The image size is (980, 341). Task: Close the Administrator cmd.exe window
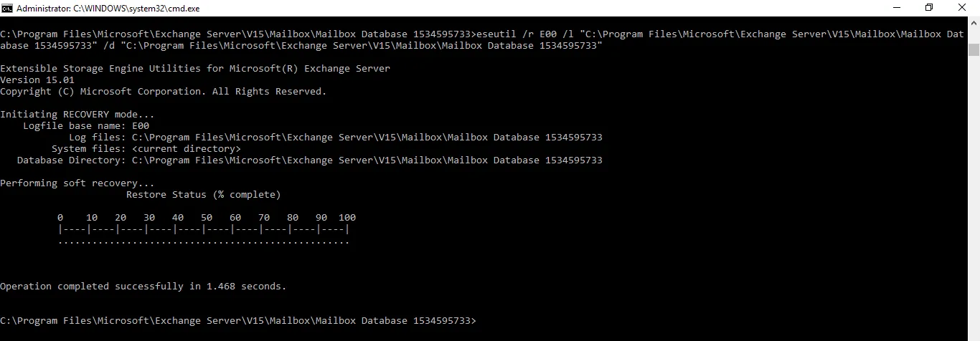(962, 8)
